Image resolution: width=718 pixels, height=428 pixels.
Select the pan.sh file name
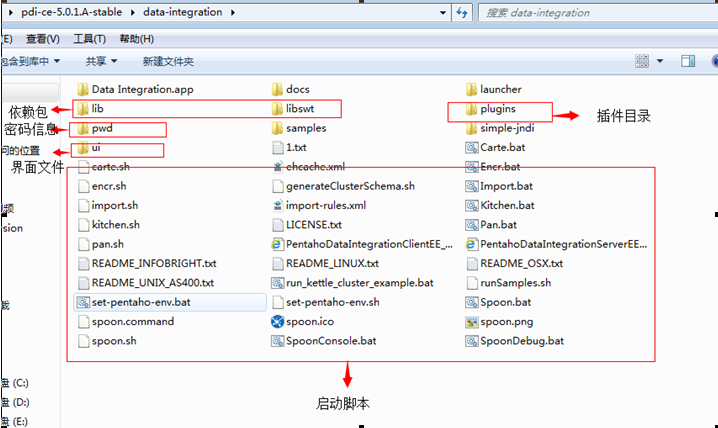coord(108,244)
